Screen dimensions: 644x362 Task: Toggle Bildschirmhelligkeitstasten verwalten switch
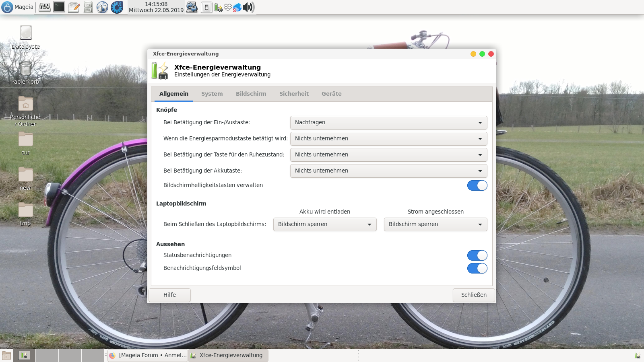tap(477, 185)
